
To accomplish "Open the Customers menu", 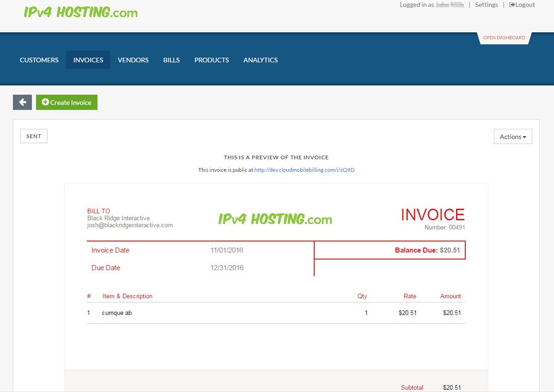I will 39,60.
